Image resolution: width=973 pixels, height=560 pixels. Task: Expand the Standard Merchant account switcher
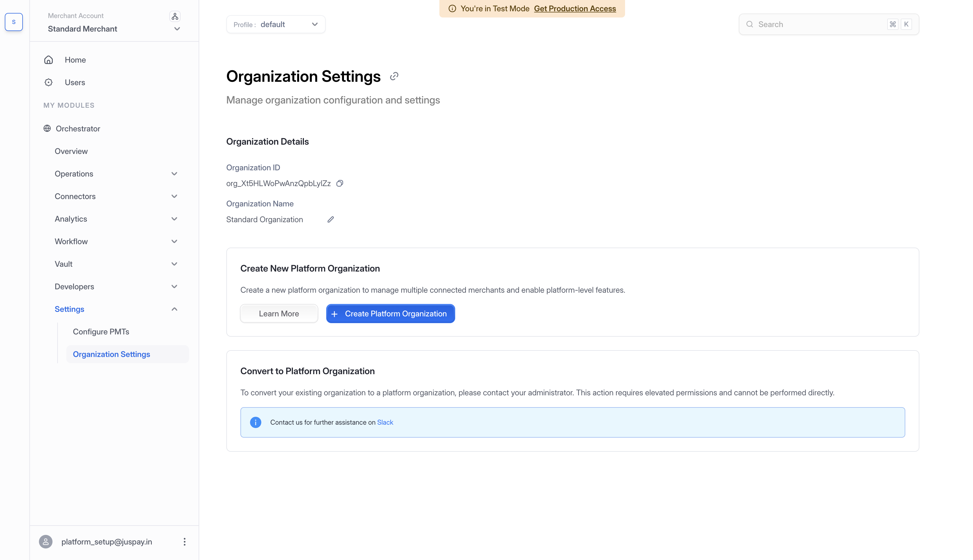[x=177, y=29]
